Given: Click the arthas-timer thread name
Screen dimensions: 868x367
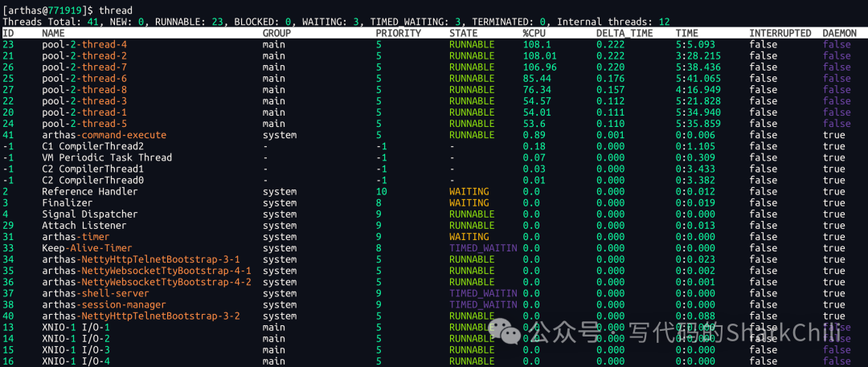Looking at the screenshot, I should (x=76, y=237).
